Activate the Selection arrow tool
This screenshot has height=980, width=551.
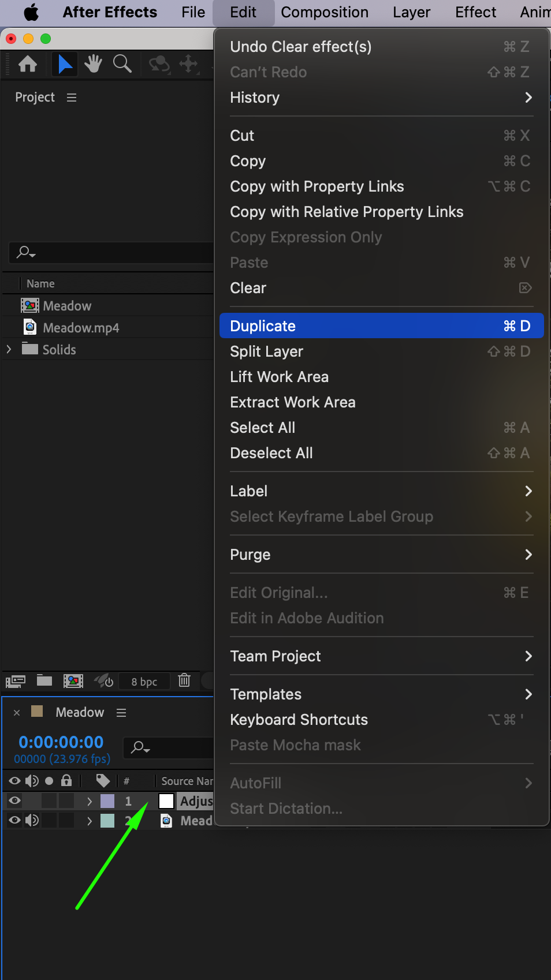tap(65, 63)
